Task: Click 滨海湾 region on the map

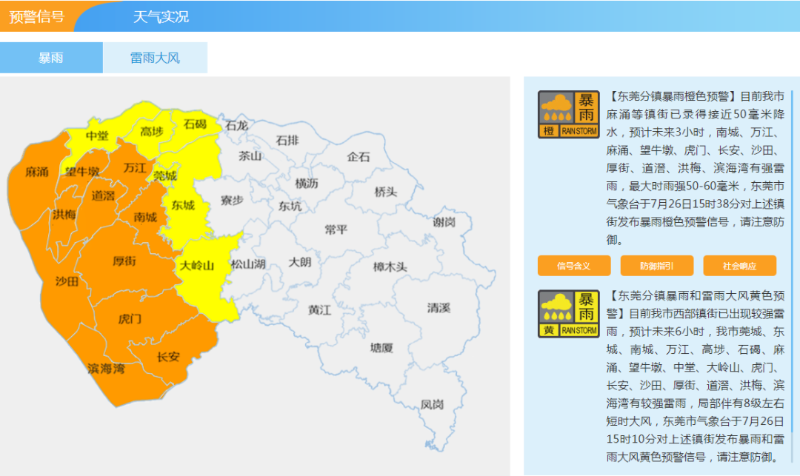Action: click(x=106, y=369)
